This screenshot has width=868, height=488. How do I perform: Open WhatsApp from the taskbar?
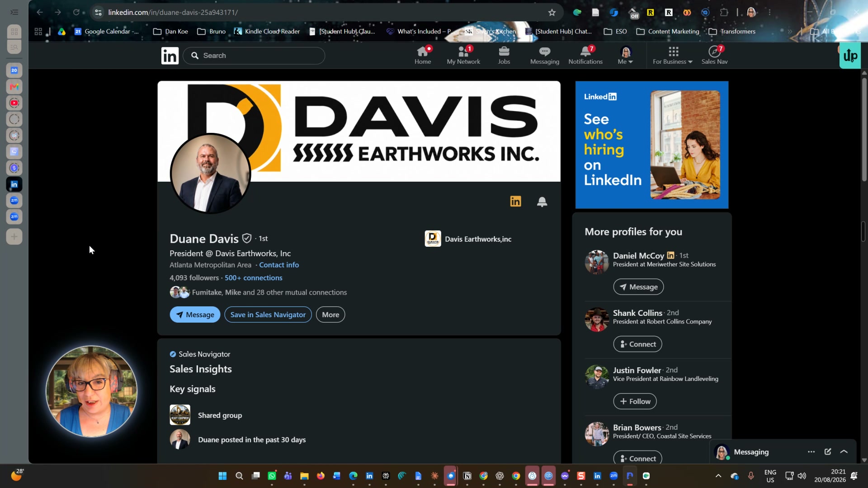pos(272,476)
